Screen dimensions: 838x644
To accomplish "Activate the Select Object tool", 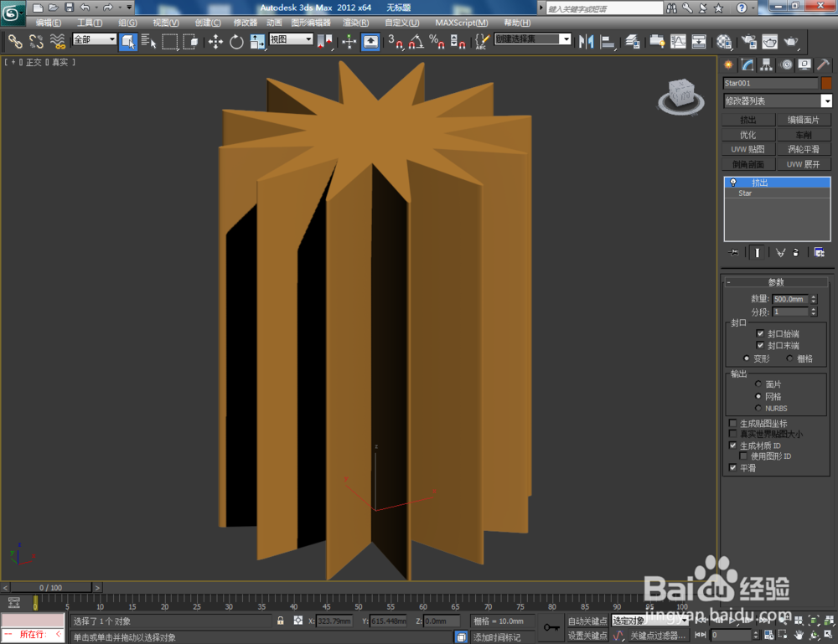I will (128, 42).
